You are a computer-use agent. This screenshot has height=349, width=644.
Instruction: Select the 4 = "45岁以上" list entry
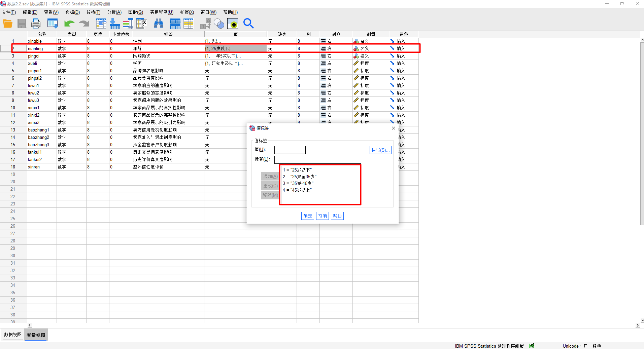pos(297,190)
